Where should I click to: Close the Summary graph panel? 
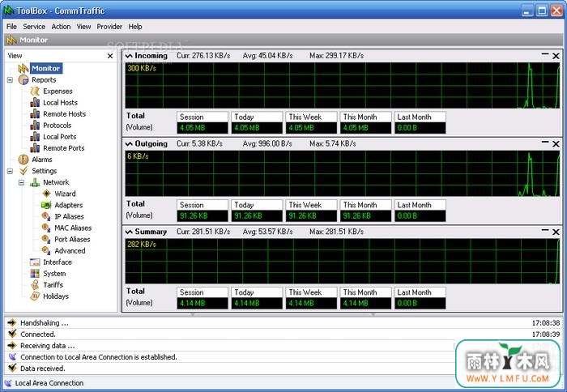(556, 232)
